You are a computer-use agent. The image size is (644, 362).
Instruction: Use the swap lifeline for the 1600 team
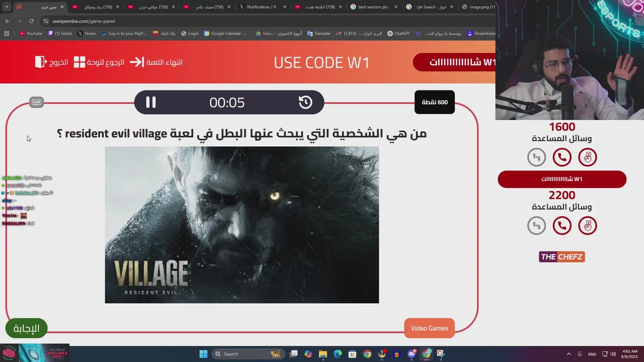[x=536, y=157]
